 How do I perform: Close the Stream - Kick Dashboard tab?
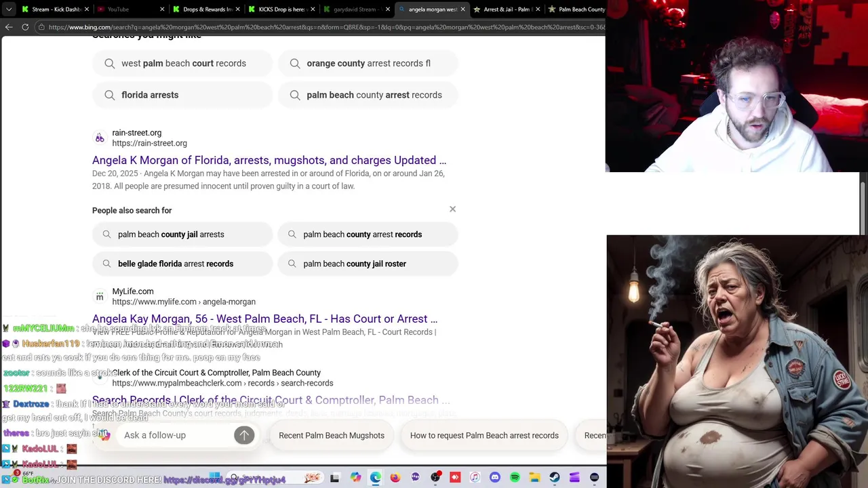[86, 9]
